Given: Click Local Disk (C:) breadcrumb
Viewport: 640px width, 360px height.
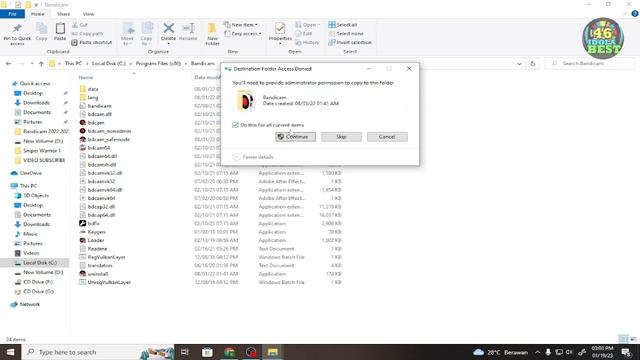Looking at the screenshot, I should pos(109,64).
